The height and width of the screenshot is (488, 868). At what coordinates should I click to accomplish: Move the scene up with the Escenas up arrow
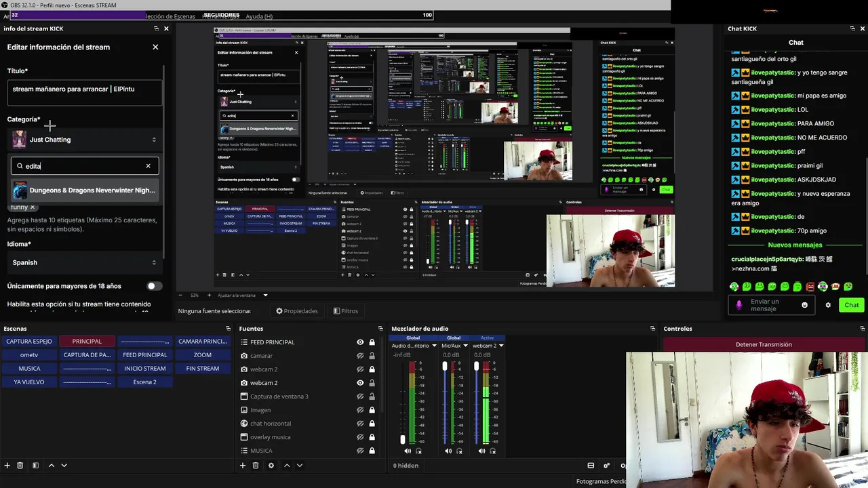(x=51, y=466)
